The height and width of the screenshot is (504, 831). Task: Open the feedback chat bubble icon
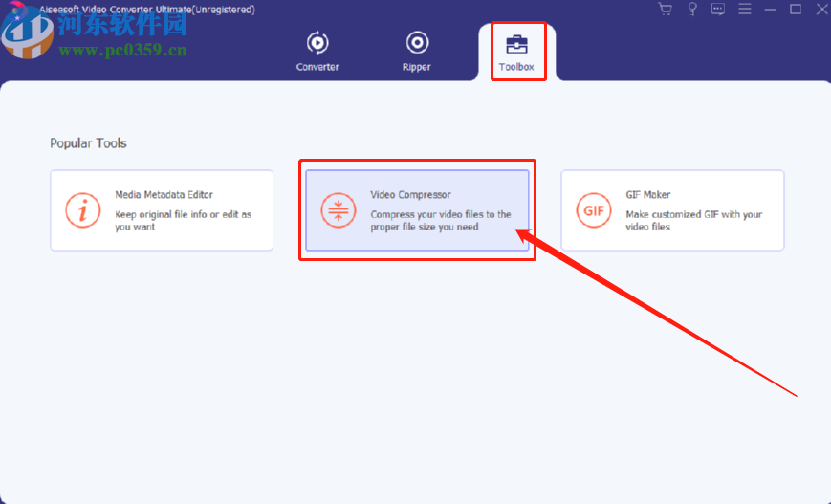click(717, 9)
